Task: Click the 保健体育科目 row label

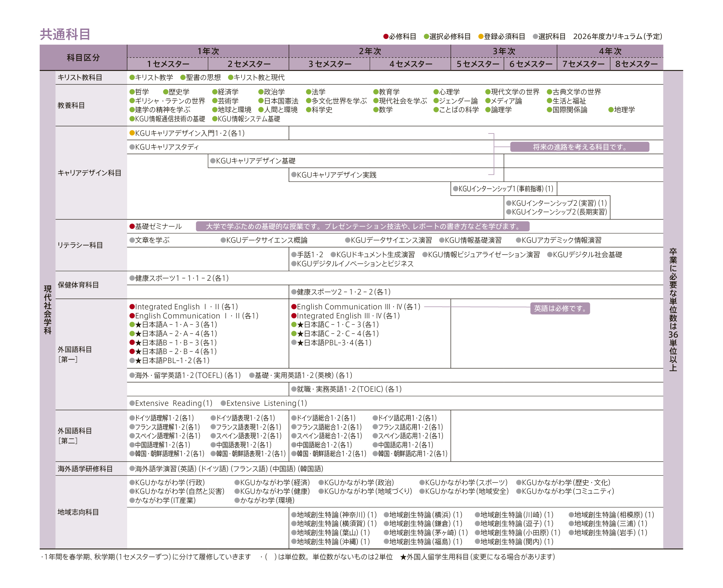Action: [x=78, y=285]
